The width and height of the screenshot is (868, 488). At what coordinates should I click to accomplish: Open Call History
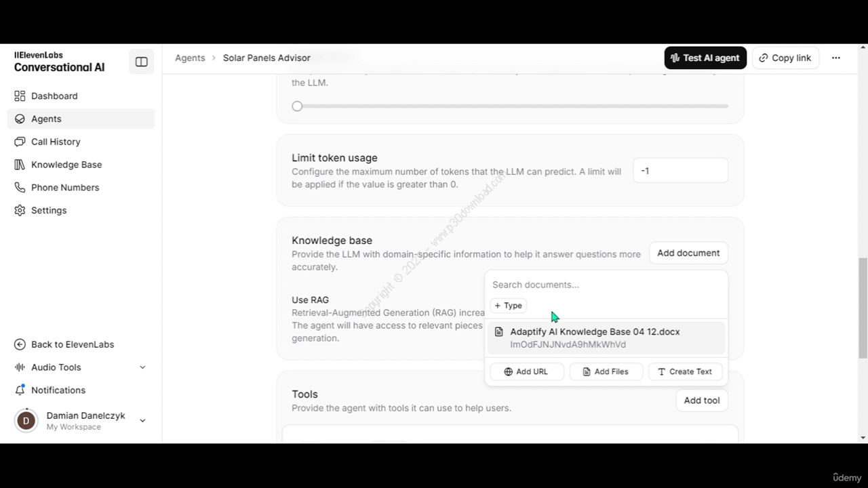tap(81, 142)
